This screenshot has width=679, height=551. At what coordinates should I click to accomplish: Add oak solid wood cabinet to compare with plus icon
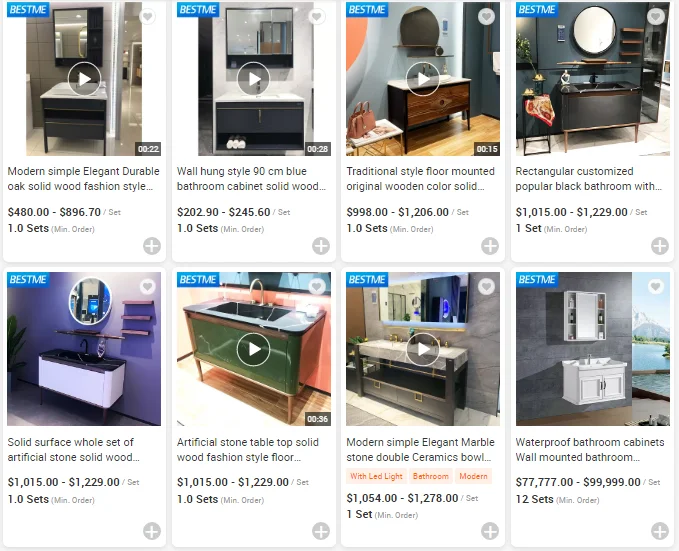point(152,246)
